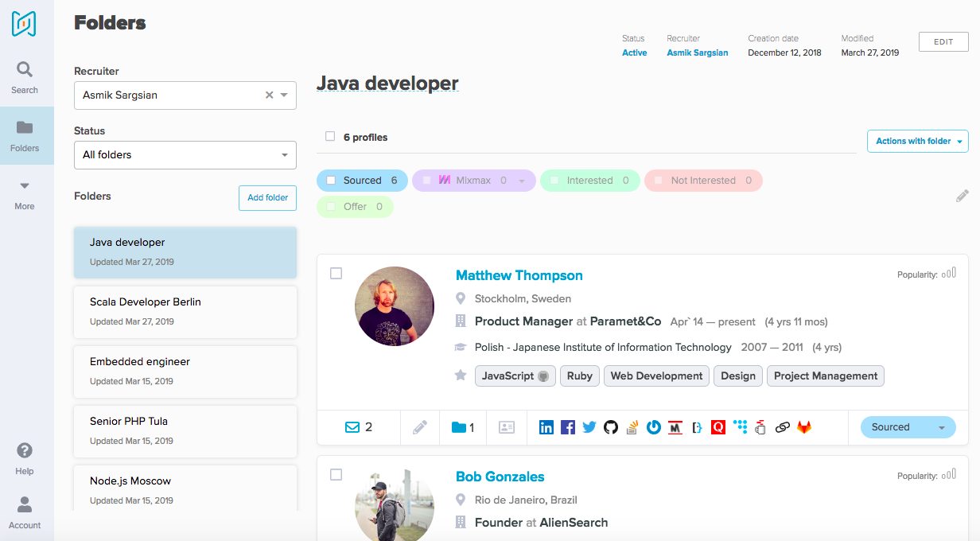Click the Quora profile icon

coord(718,427)
